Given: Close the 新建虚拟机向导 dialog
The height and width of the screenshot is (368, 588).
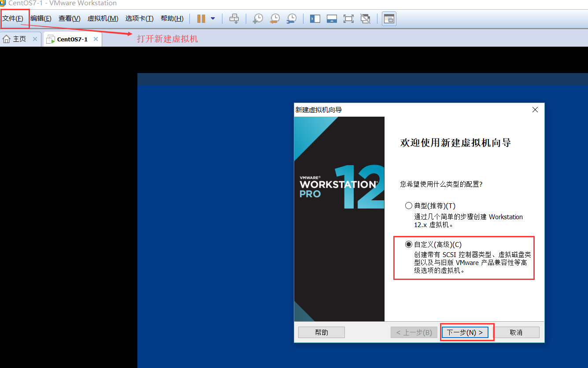Looking at the screenshot, I should pyautogui.click(x=535, y=110).
